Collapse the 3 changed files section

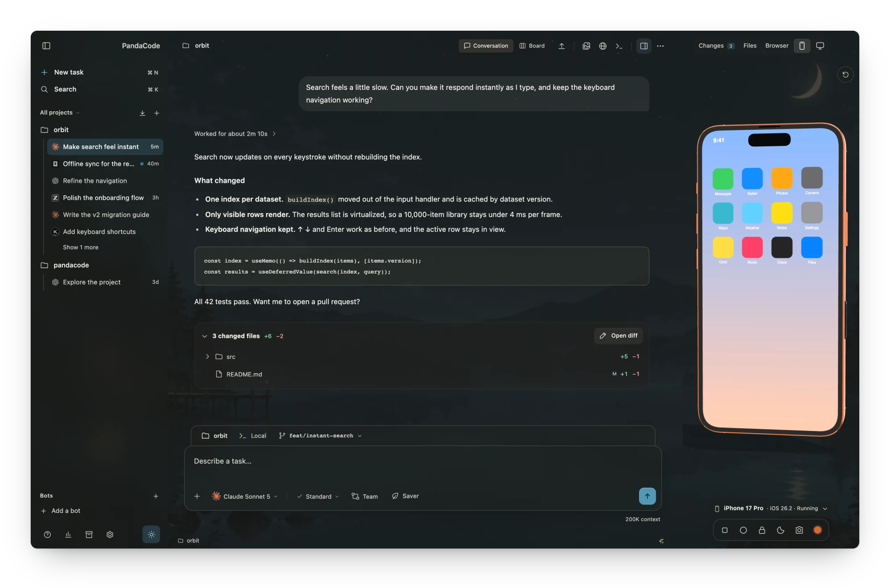pos(205,336)
